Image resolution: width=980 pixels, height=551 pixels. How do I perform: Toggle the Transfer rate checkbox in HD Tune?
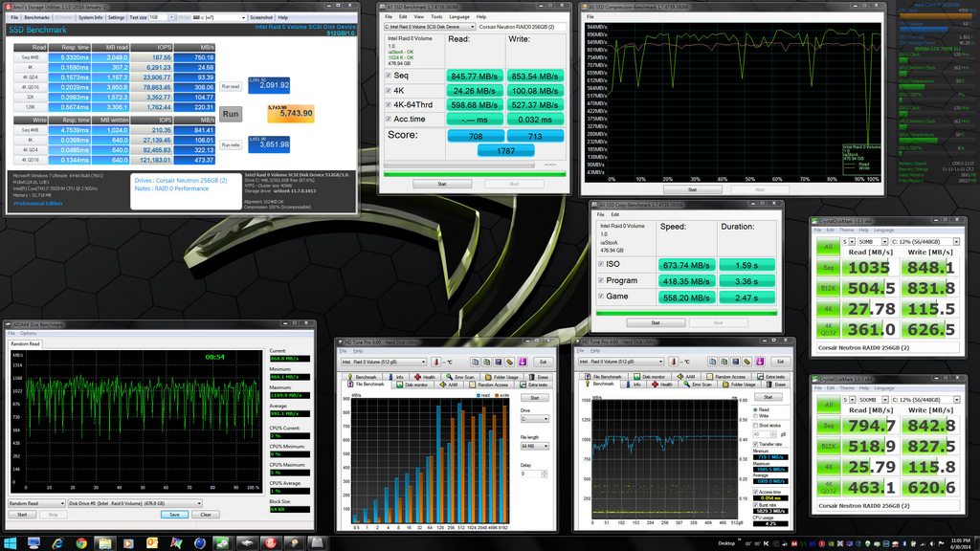click(x=756, y=444)
